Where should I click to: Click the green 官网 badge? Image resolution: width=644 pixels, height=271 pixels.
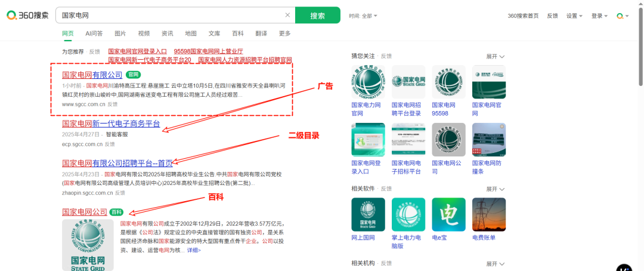point(134,75)
